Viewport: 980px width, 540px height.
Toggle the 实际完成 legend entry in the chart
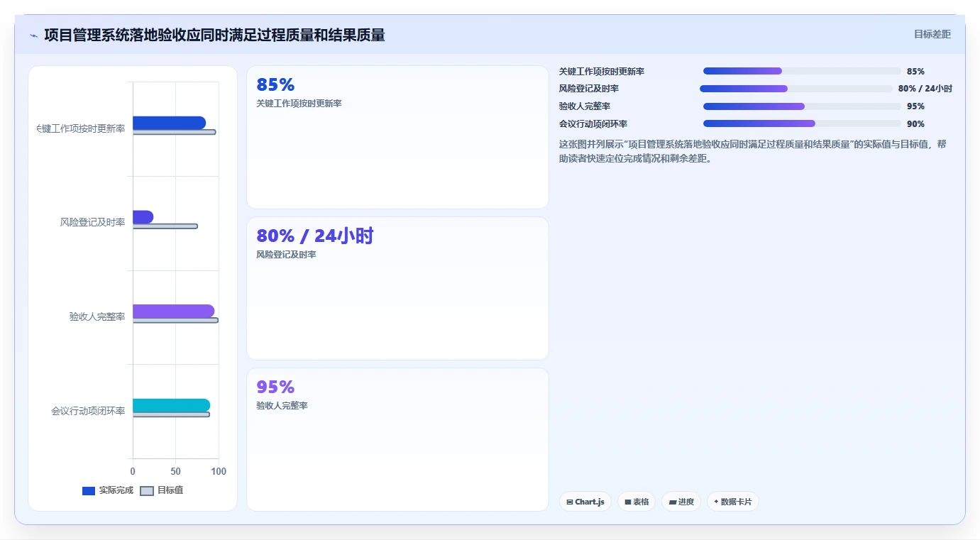(x=108, y=490)
